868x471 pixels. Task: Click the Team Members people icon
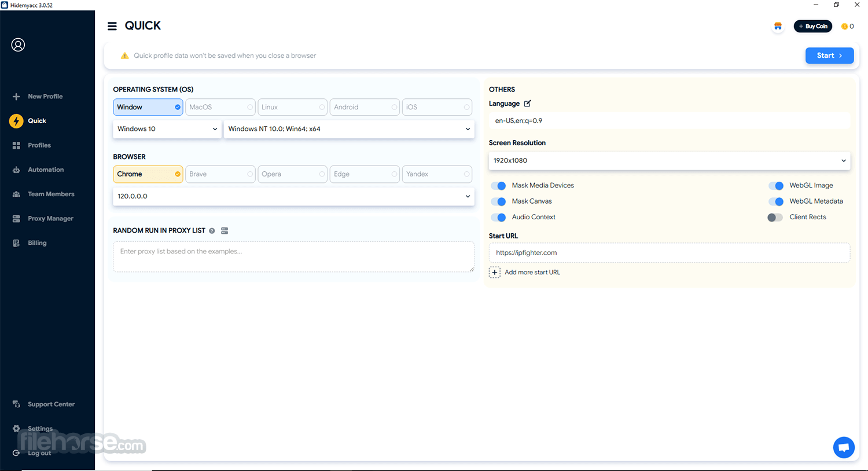coord(16,194)
